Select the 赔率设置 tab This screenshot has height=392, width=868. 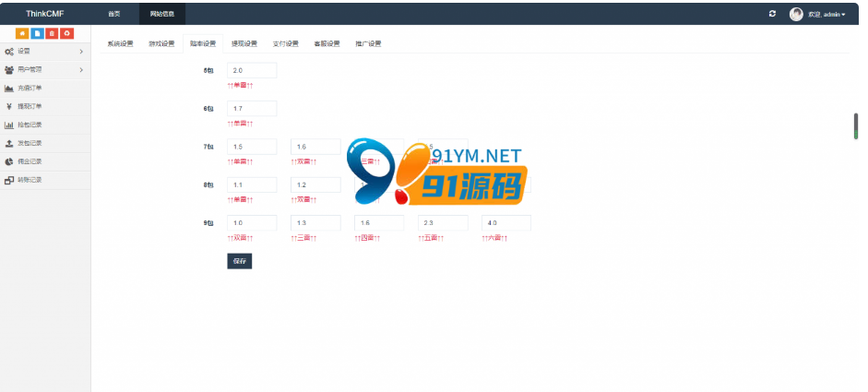point(203,43)
